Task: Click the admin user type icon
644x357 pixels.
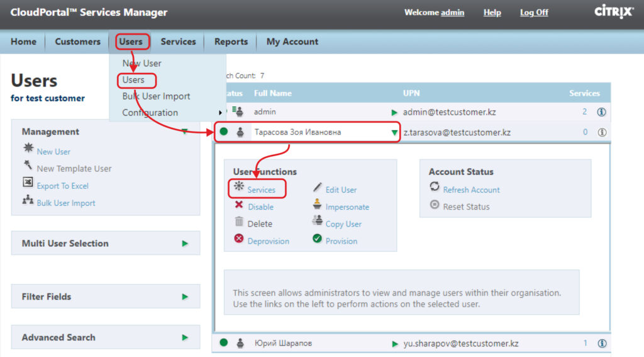Action: (x=238, y=111)
